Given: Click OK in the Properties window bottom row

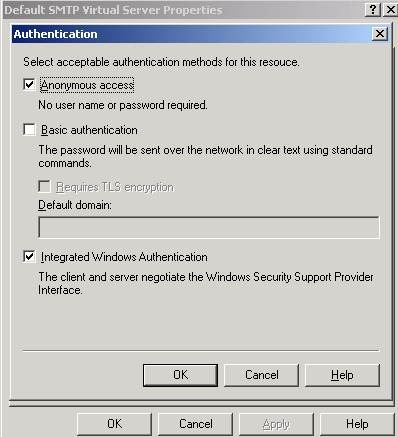Looking at the screenshot, I should point(115,424).
